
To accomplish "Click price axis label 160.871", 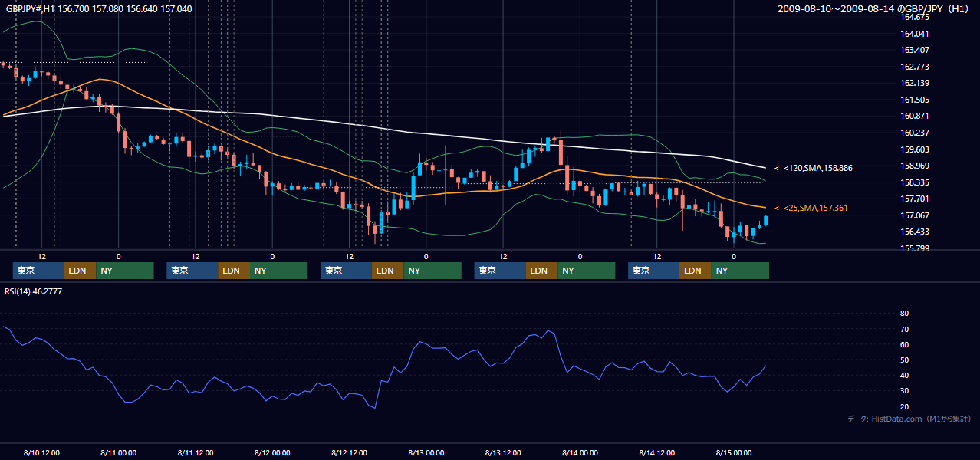I will point(915,116).
